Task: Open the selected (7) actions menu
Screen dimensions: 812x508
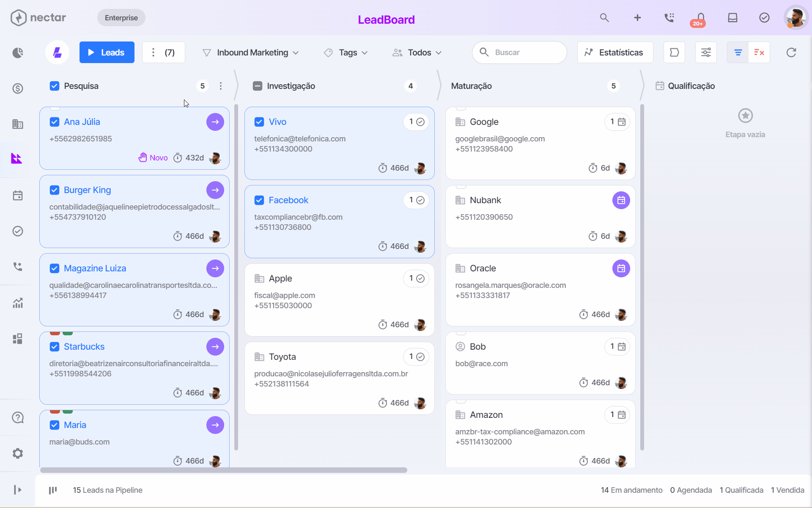Action: tap(164, 52)
